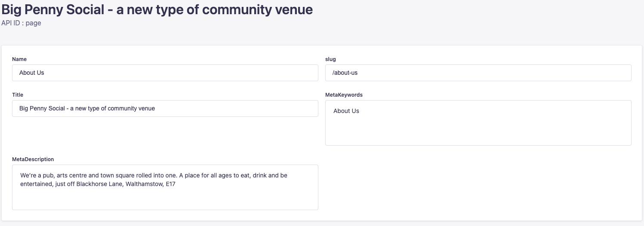Click the 'About Us' text in MetaKeywords box
The width and height of the screenshot is (644, 226).
tap(346, 111)
